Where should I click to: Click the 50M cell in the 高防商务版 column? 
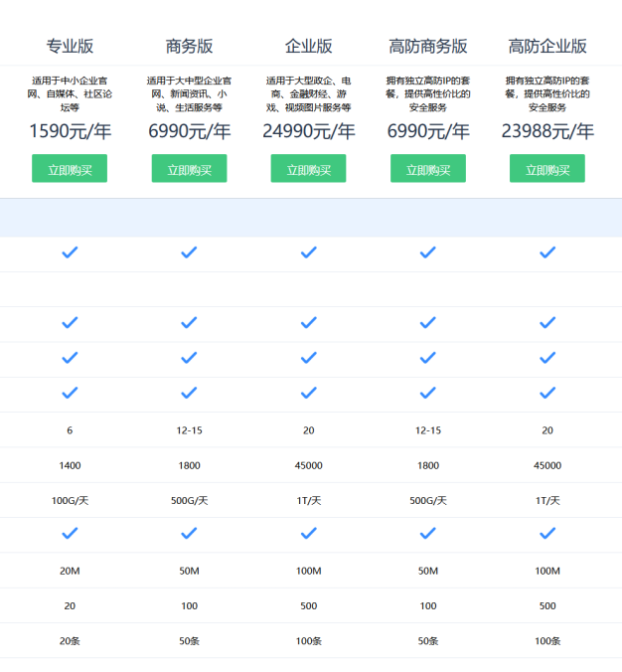(x=428, y=571)
